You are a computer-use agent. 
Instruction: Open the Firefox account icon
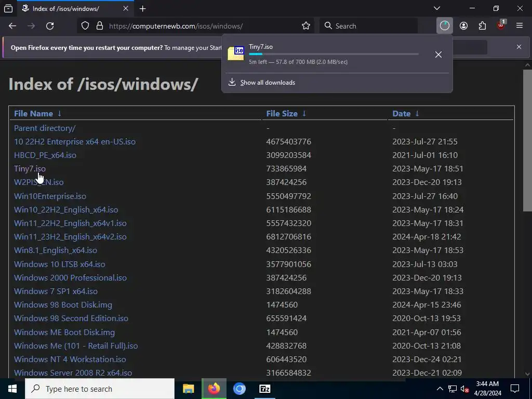463,26
